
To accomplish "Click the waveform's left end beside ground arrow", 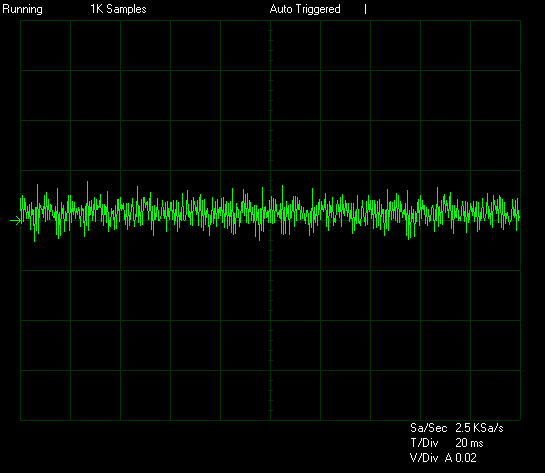I will pos(22,212).
